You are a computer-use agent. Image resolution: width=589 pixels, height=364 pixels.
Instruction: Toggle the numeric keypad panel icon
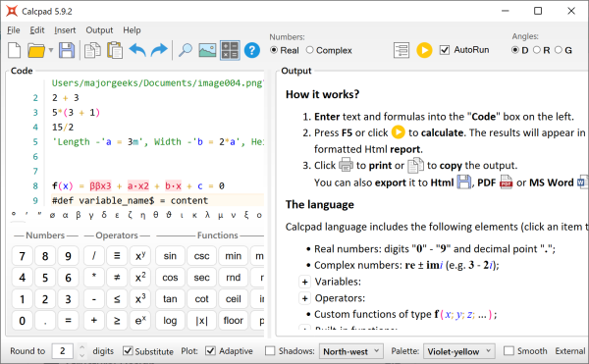(x=230, y=50)
